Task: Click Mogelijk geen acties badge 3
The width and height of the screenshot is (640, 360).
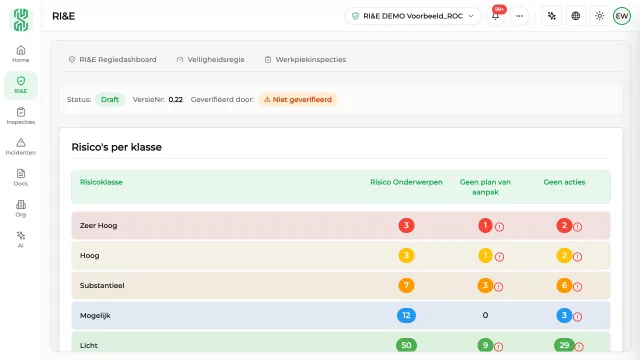Action: (564, 315)
